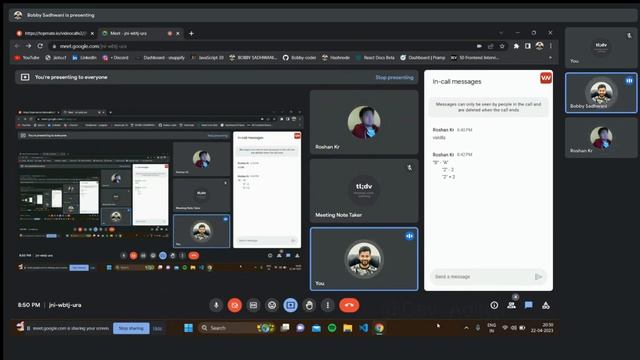Open a new browser tab
Viewport: 640px width, 360px height.
(x=191, y=33)
